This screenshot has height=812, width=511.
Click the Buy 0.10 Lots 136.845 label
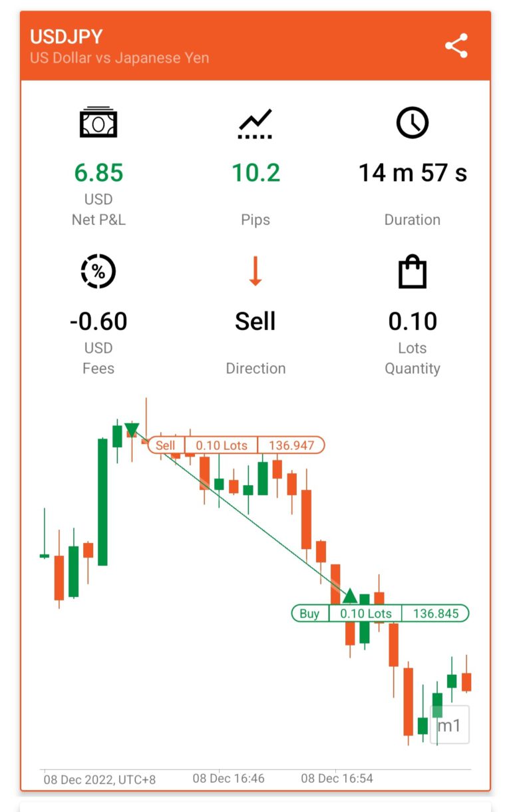coord(381,613)
